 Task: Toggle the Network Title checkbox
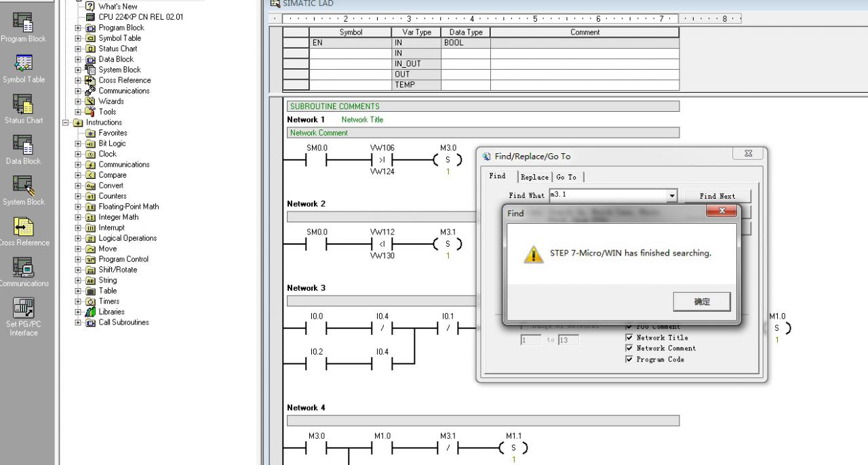(x=629, y=338)
